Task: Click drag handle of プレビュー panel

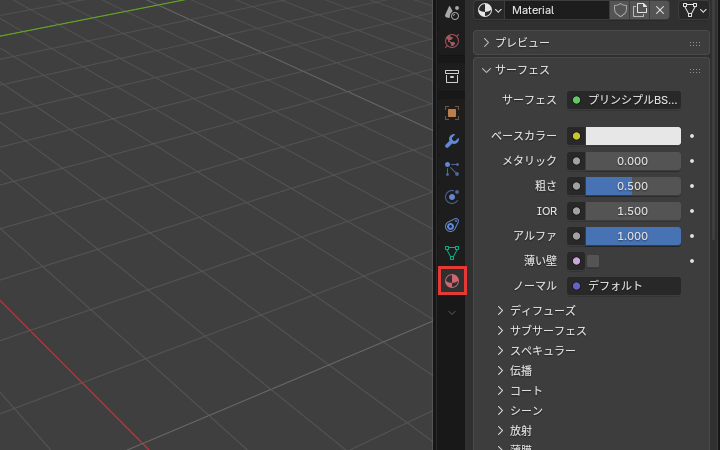Action: [x=695, y=44]
